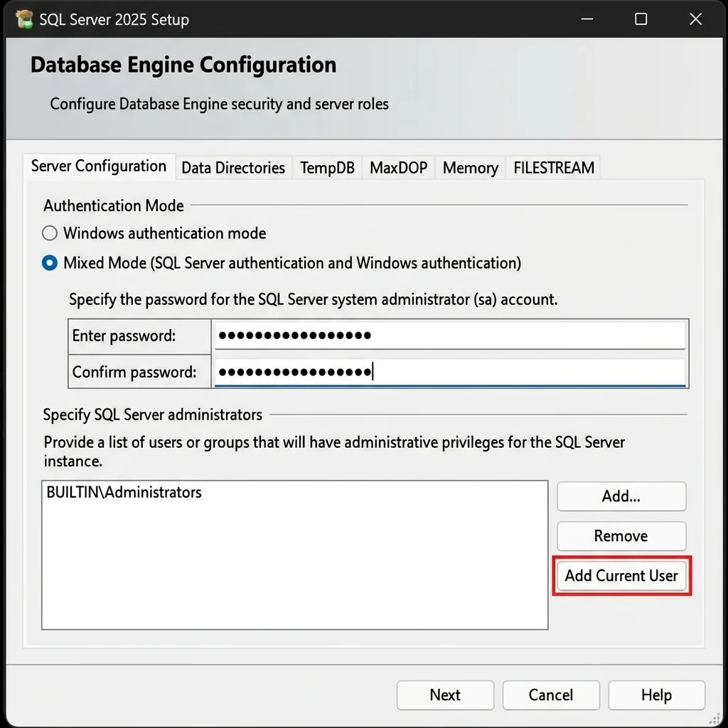Minimize the SQL Server Setup window
Screen dimensions: 728x728
(587, 19)
